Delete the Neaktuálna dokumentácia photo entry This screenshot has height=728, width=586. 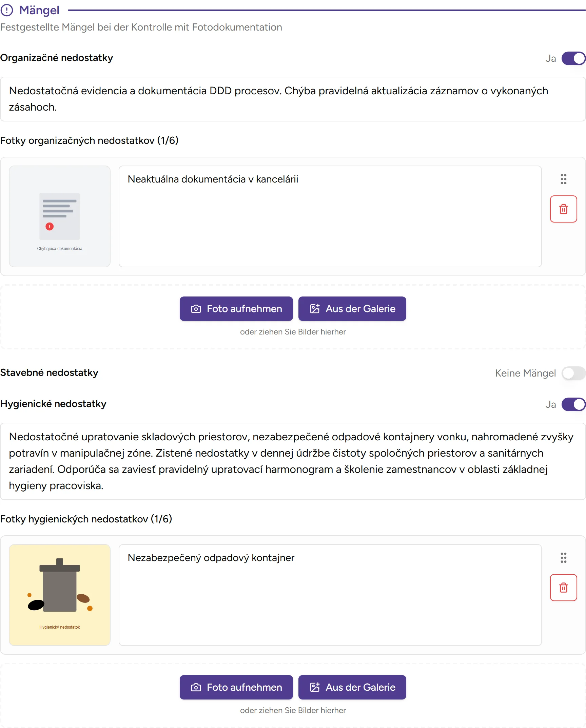pyautogui.click(x=563, y=209)
